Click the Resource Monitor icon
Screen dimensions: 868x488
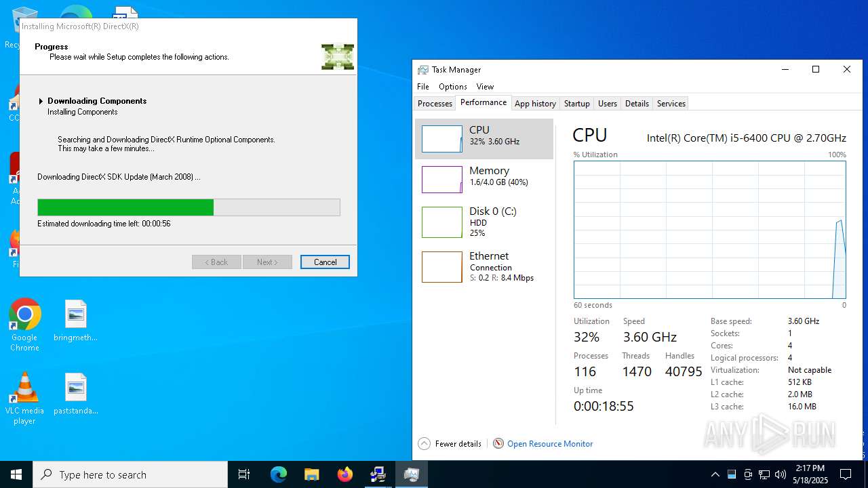pyautogui.click(x=498, y=443)
